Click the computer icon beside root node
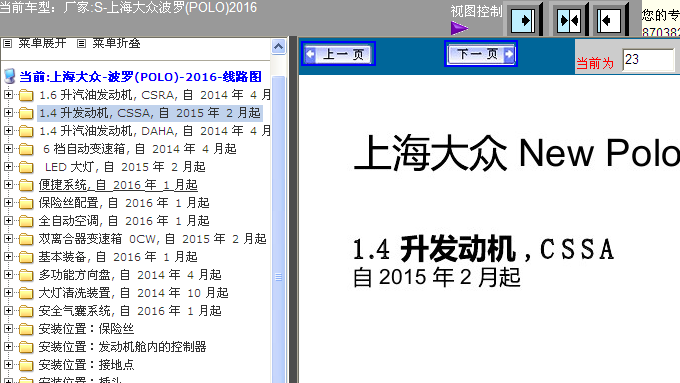This screenshot has height=383, width=680. [x=10, y=76]
